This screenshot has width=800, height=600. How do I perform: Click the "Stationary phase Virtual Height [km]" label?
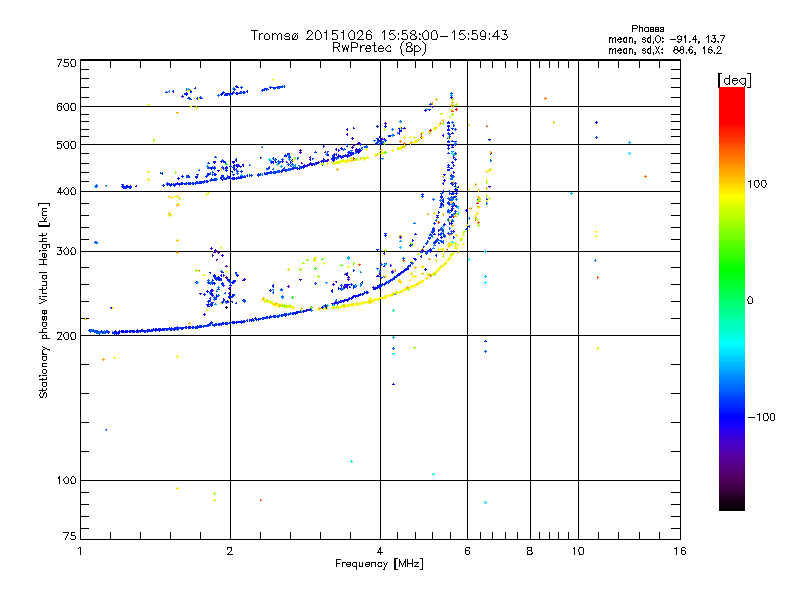click(x=43, y=300)
